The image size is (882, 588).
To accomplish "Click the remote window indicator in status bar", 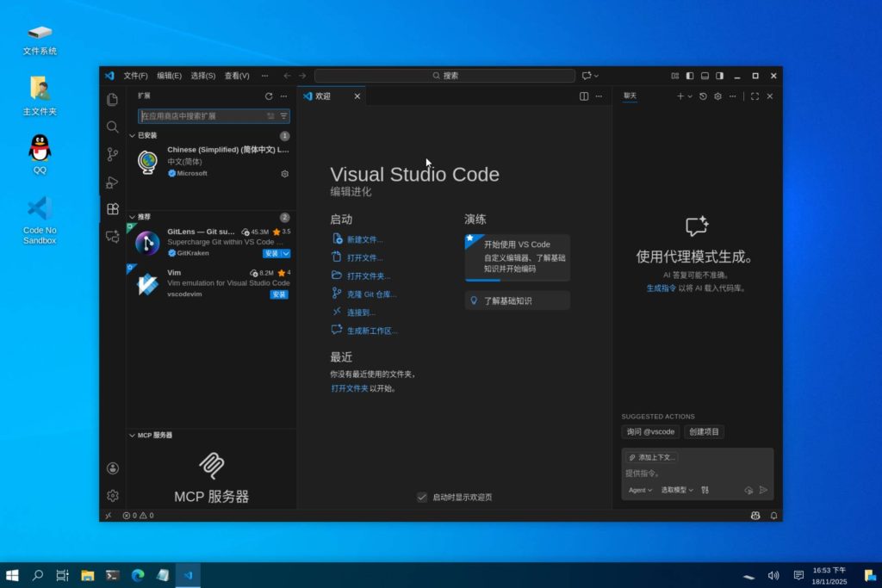I will point(109,516).
